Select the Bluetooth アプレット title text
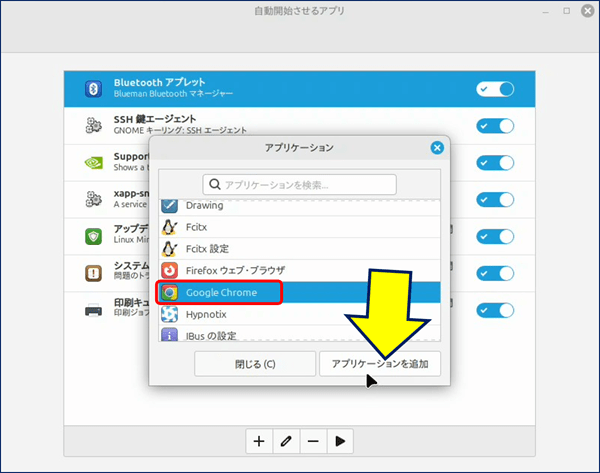This screenshot has height=473, width=600. pos(160,82)
